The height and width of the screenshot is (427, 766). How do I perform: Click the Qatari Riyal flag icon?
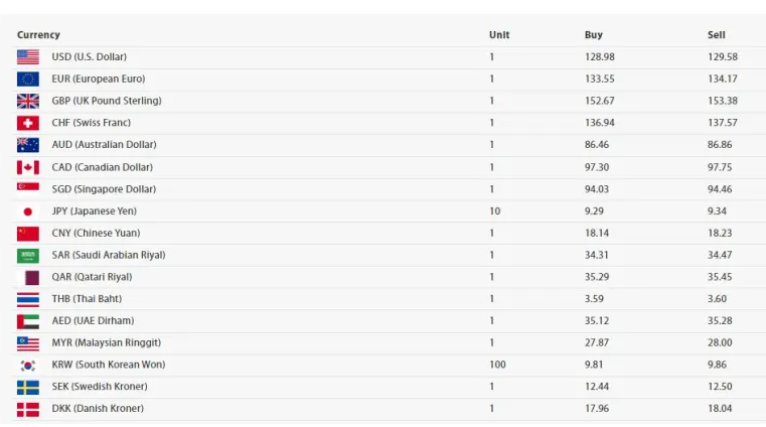point(28,278)
